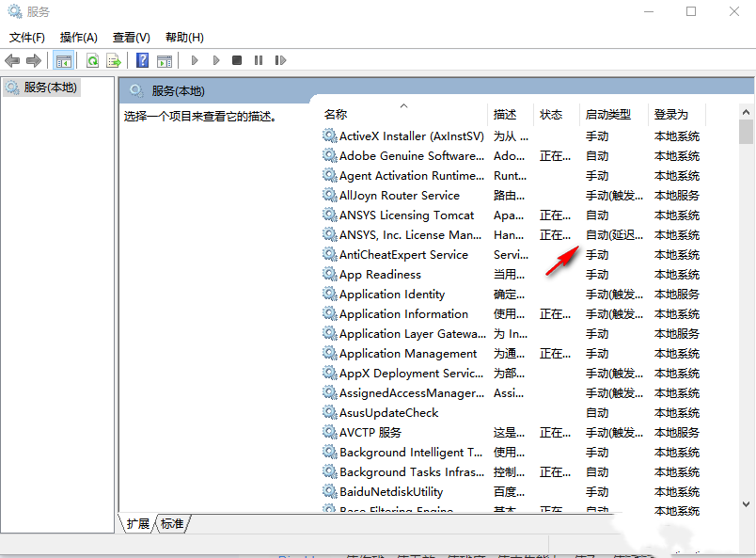The image size is (756, 558).
Task: Click the Back arrow in toolbar
Action: tap(12, 60)
